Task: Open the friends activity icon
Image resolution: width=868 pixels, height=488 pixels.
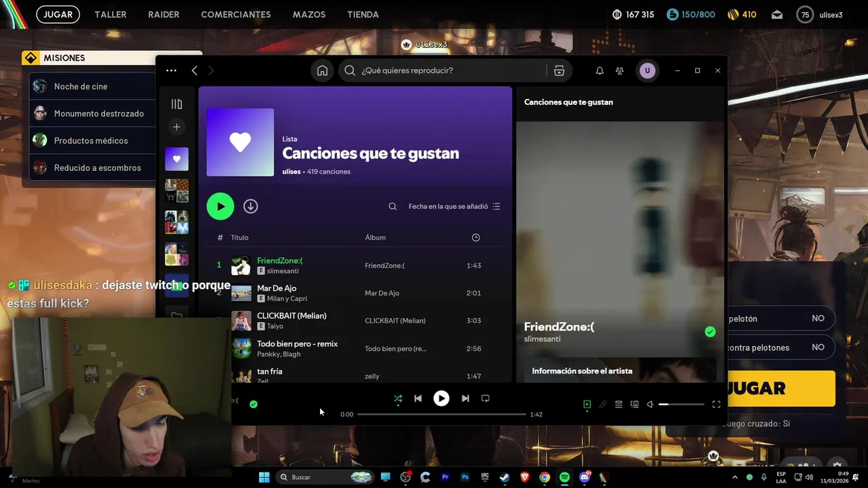Action: coord(619,70)
